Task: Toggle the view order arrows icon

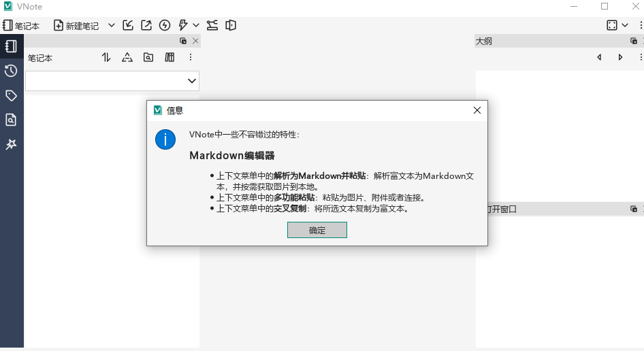Action: pyautogui.click(x=106, y=58)
